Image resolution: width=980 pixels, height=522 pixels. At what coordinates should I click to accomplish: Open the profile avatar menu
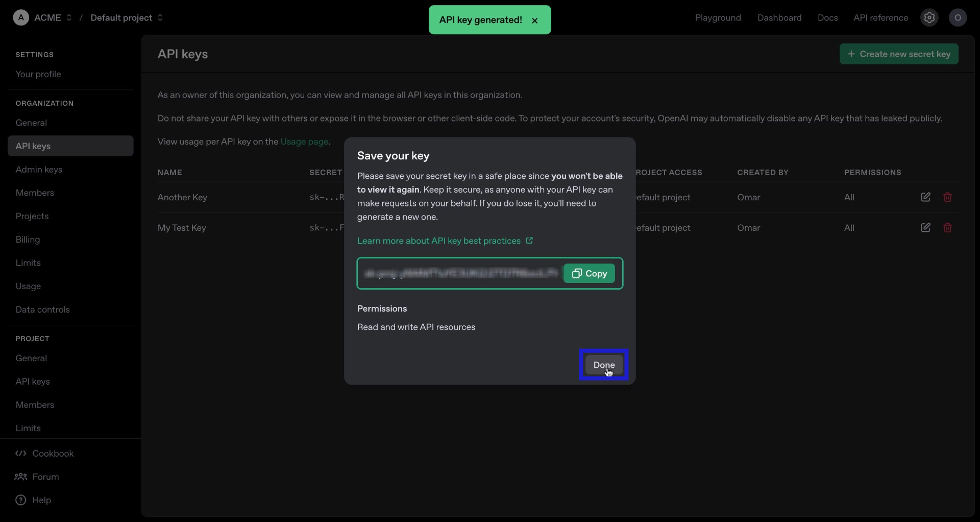(x=958, y=17)
